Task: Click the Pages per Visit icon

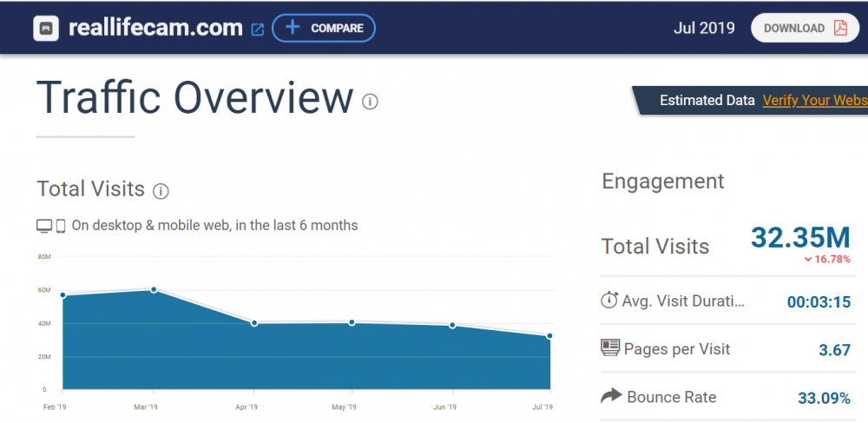Action: 610,348
